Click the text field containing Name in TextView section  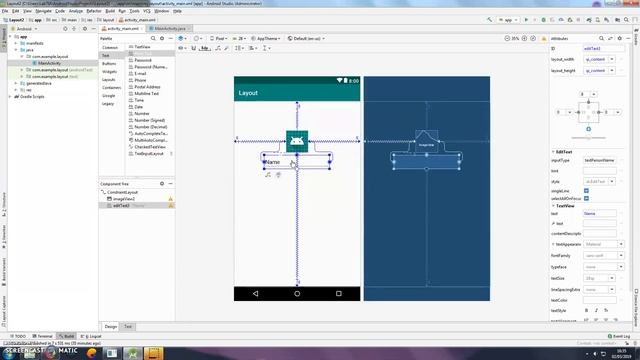click(x=600, y=213)
